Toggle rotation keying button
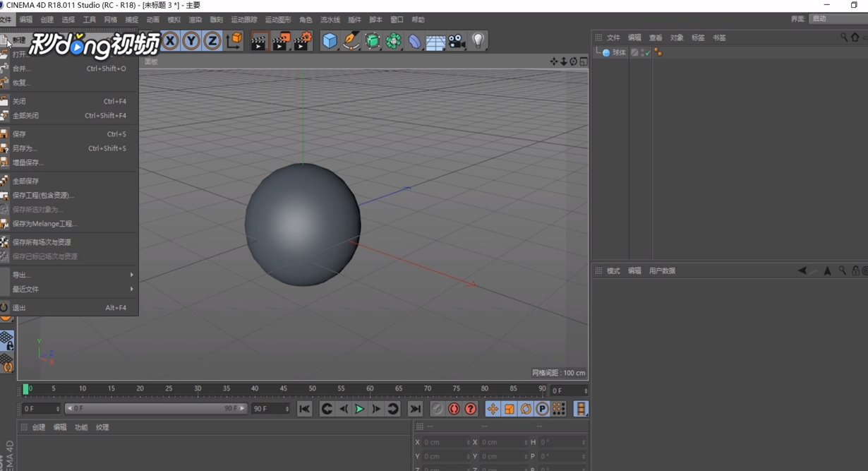 click(x=526, y=409)
